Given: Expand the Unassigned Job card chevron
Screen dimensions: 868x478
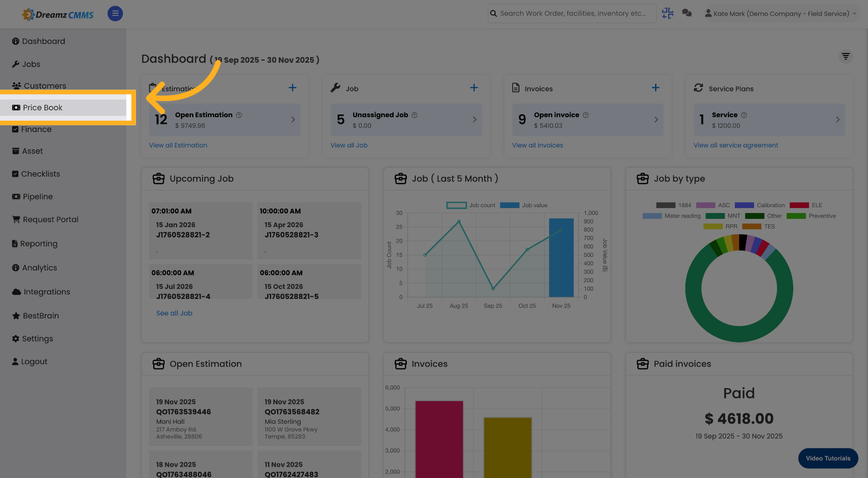Looking at the screenshot, I should [474, 120].
